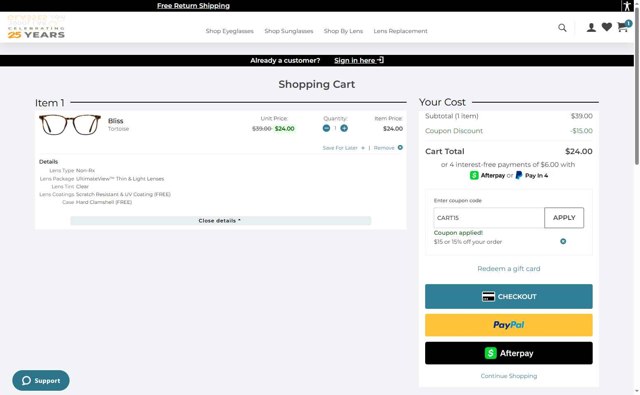Open Lens Replacement menu
Screen dimensions: 640x395
click(400, 31)
